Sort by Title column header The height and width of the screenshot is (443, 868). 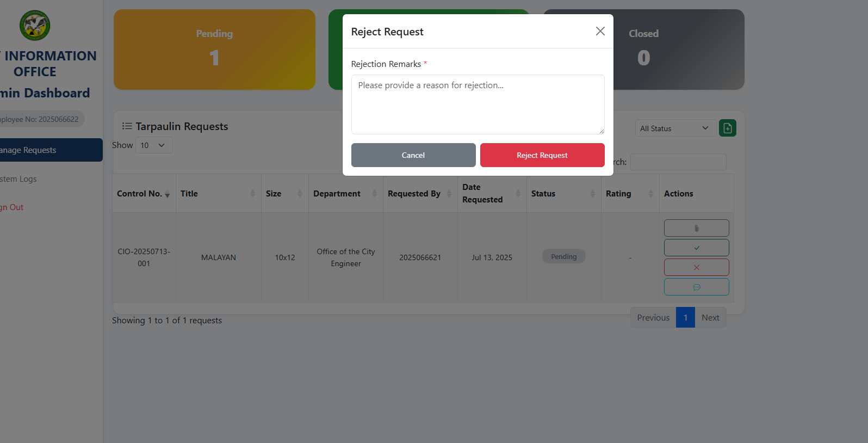[x=219, y=194]
